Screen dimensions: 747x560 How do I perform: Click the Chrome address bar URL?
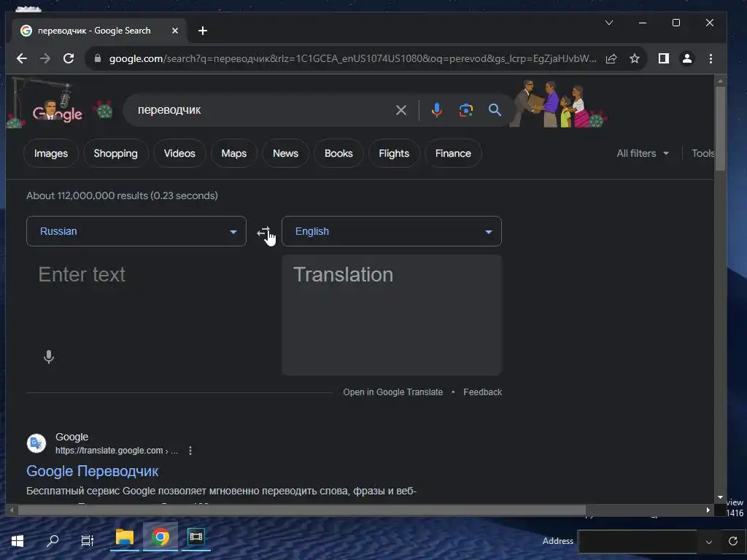(x=352, y=58)
